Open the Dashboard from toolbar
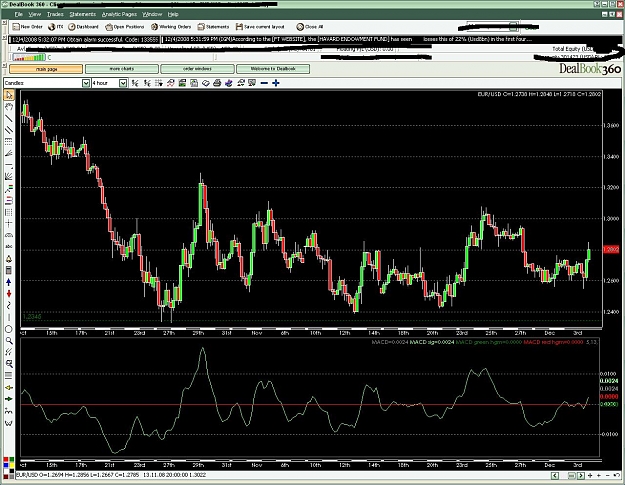Screen dimensions: 625x485 [x=83, y=27]
